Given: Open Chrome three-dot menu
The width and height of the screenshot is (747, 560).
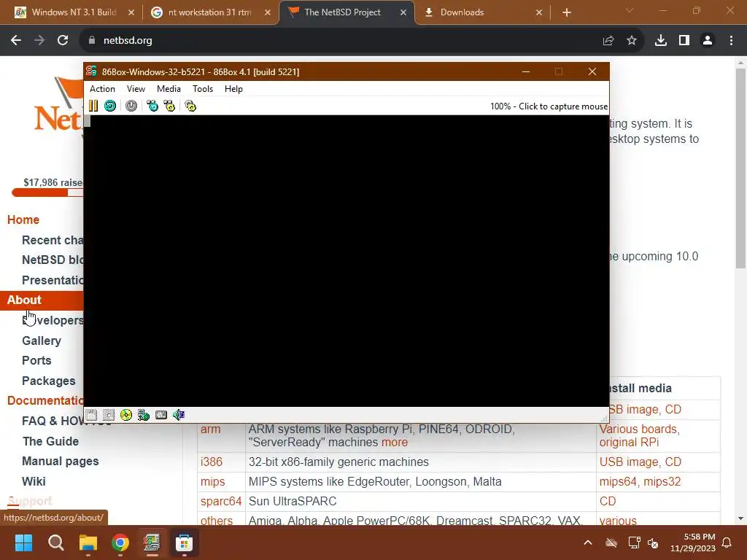Looking at the screenshot, I should 731,41.
